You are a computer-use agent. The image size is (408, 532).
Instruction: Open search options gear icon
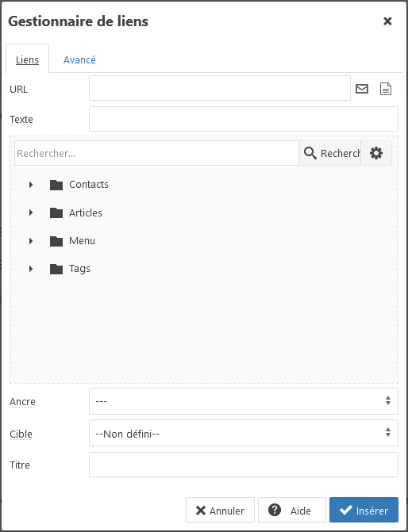[376, 153]
